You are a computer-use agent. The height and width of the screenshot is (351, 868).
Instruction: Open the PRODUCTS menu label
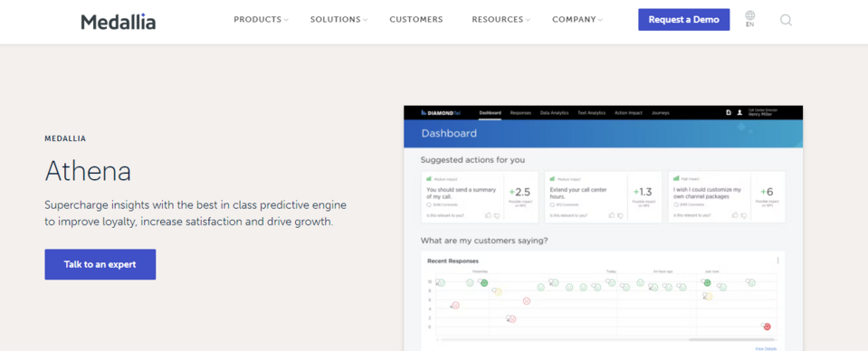pyautogui.click(x=257, y=19)
